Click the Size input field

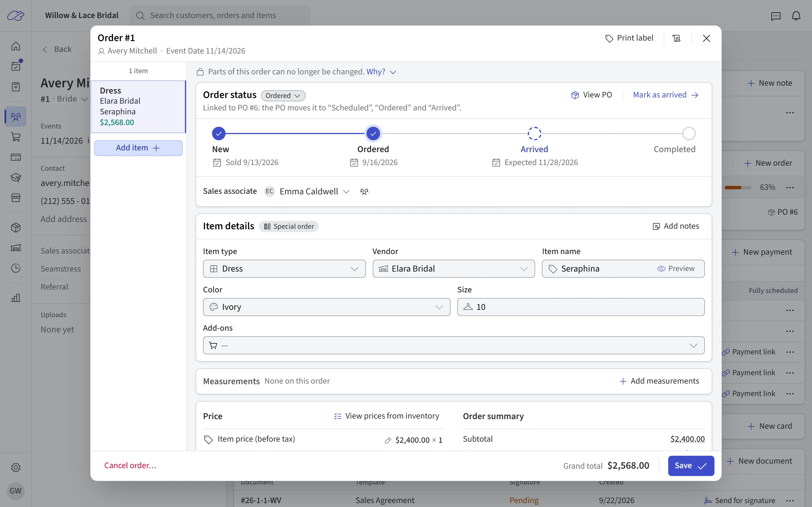point(581,307)
